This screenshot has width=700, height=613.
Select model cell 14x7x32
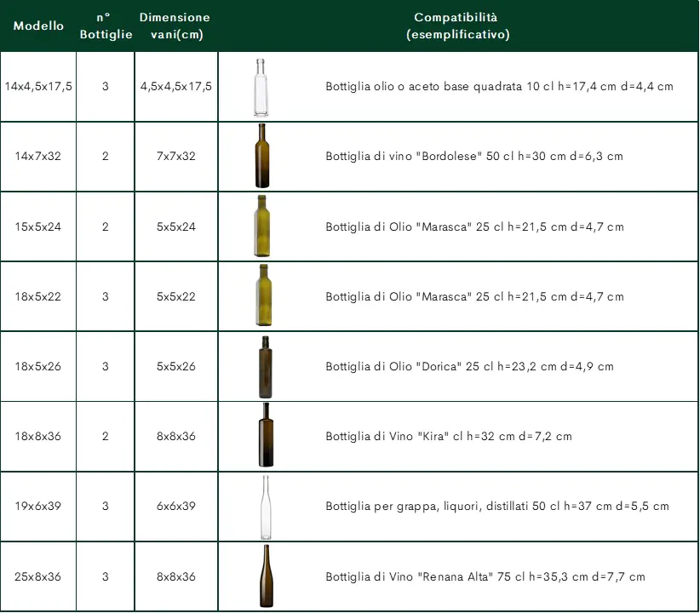(x=38, y=157)
